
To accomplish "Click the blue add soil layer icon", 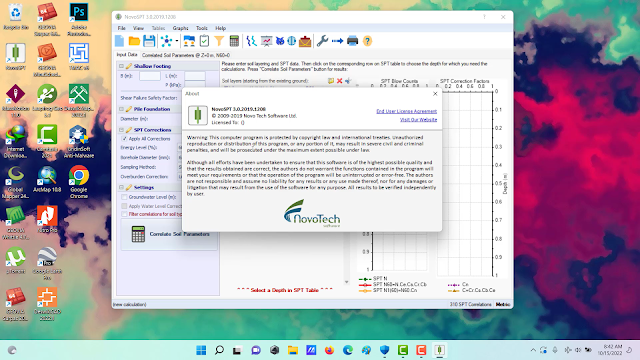I will tap(348, 81).
